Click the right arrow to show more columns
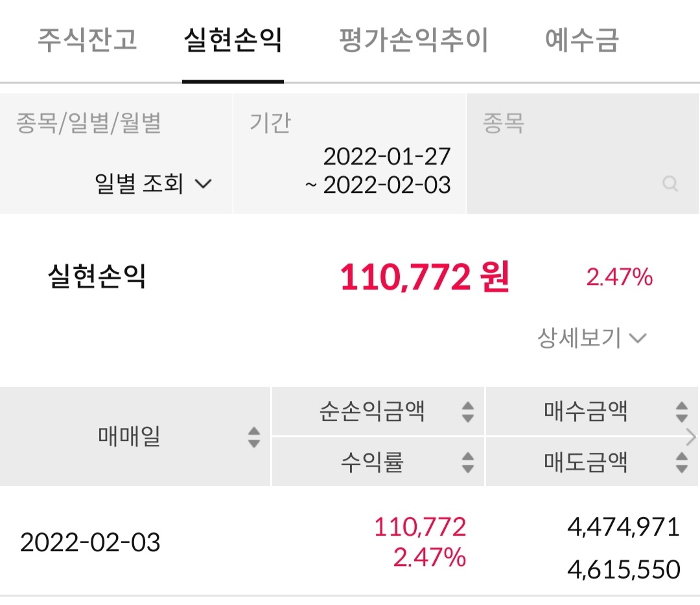Image resolution: width=700 pixels, height=605 pixels. point(692,437)
